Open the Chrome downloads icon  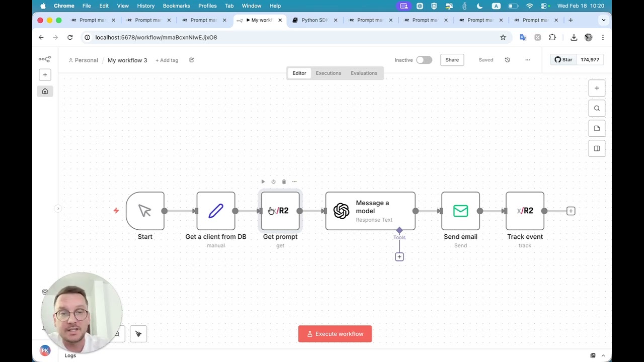click(x=574, y=37)
